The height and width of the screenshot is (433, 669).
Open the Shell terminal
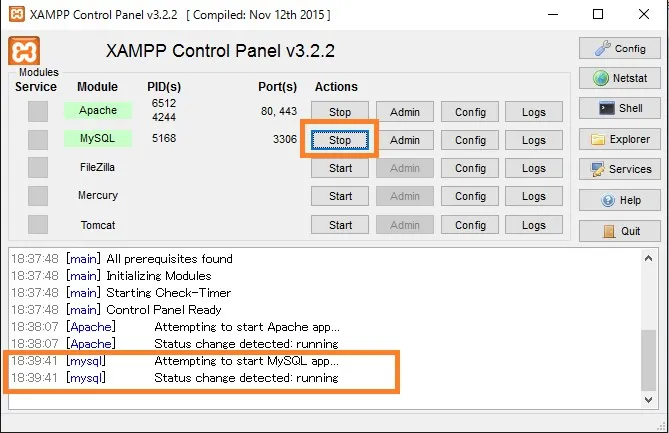click(x=620, y=108)
